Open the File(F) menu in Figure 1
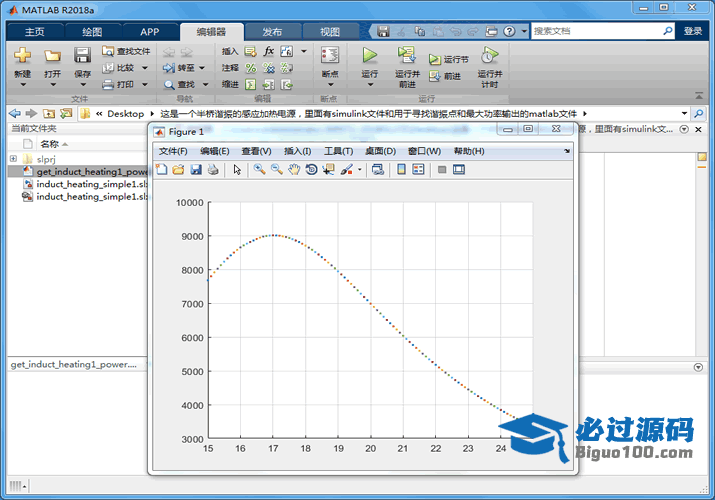Viewport: 715px width, 500px height. click(173, 151)
